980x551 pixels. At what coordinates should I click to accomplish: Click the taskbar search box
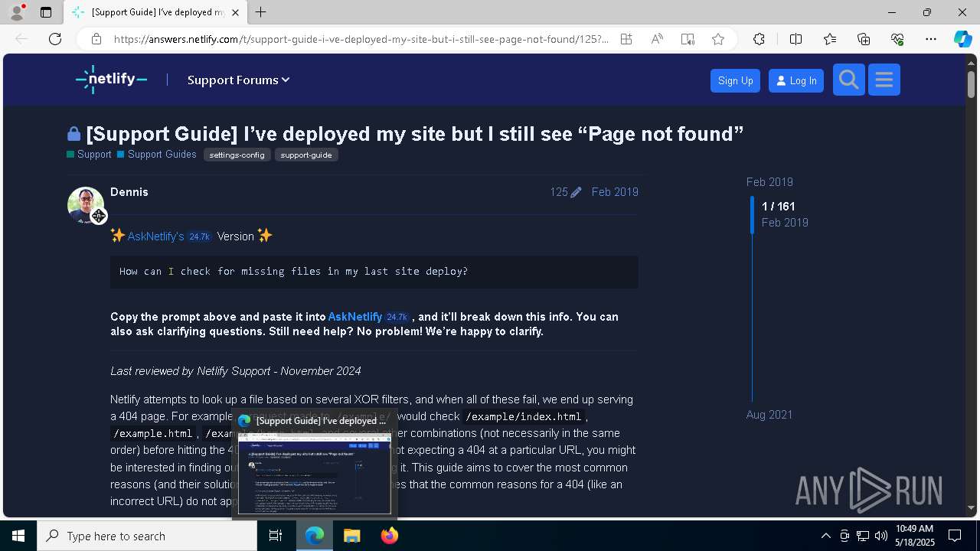(x=147, y=536)
